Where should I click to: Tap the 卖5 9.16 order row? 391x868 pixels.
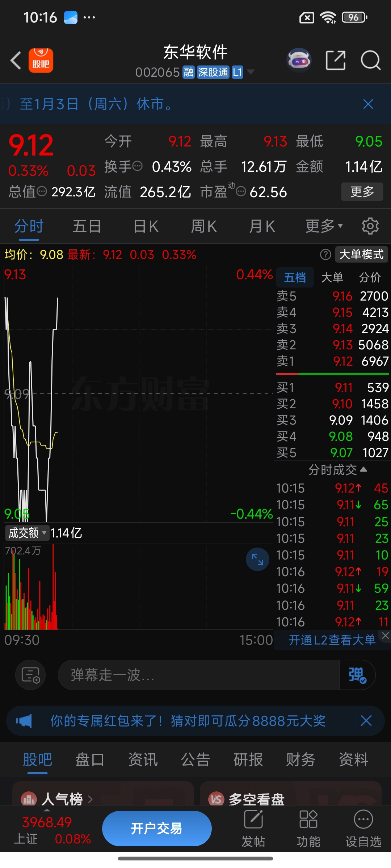332,296
